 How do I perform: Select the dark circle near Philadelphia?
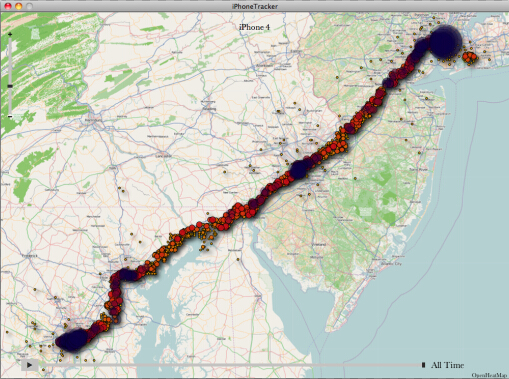[298, 169]
